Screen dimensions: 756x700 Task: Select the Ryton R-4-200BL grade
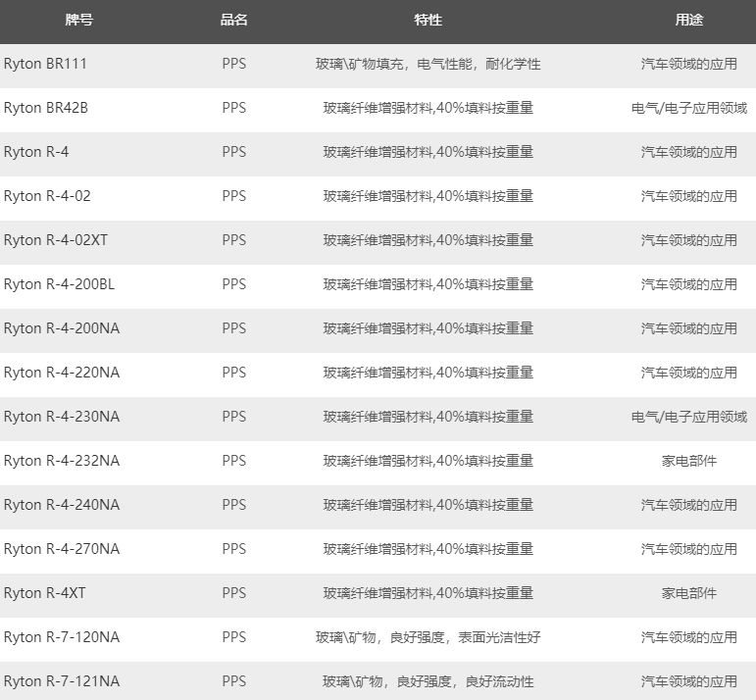pos(59,284)
